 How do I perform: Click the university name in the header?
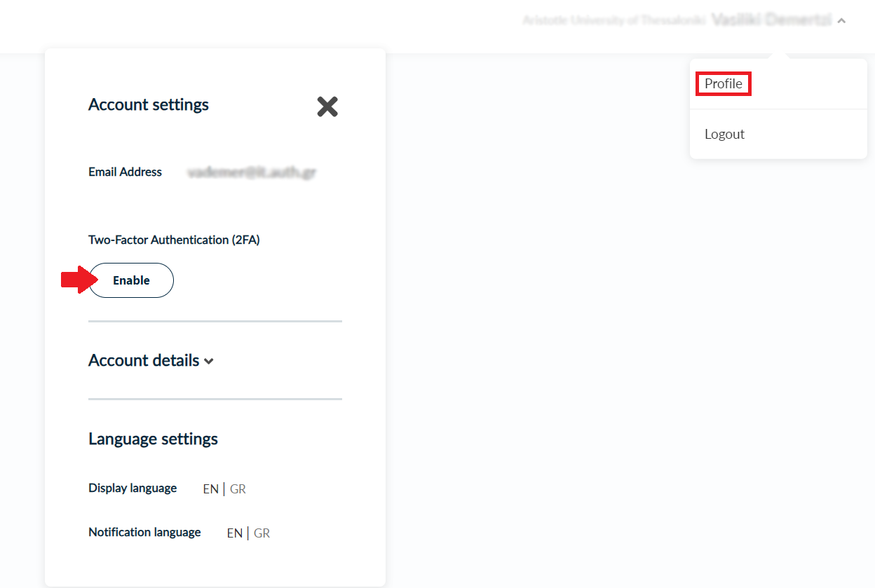pyautogui.click(x=613, y=20)
